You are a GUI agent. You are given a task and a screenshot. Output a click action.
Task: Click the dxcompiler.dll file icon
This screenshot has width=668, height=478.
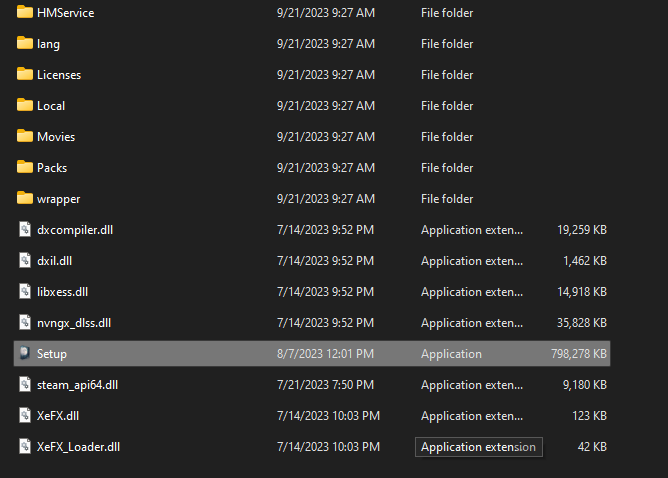click(25, 229)
